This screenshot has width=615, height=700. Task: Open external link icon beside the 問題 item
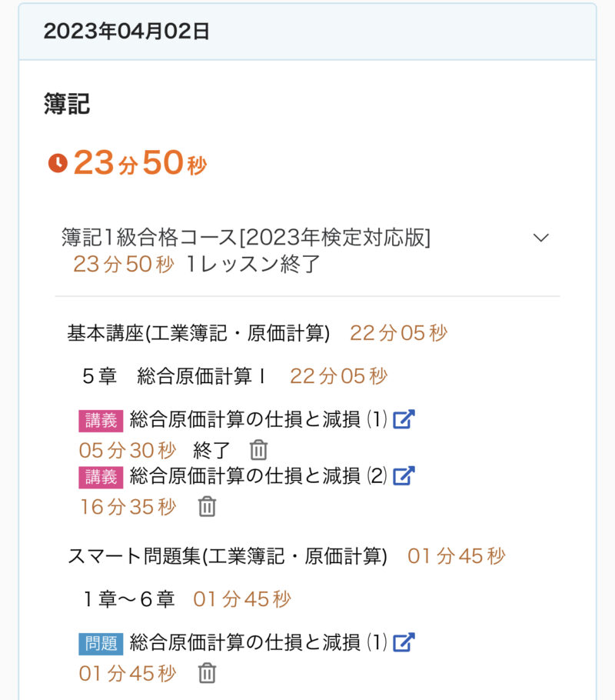(x=404, y=642)
